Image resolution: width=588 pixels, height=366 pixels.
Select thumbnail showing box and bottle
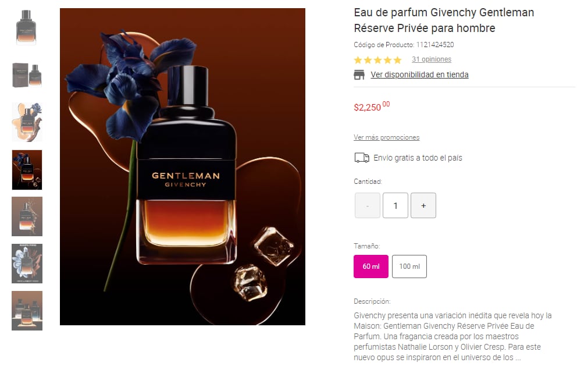point(27,75)
